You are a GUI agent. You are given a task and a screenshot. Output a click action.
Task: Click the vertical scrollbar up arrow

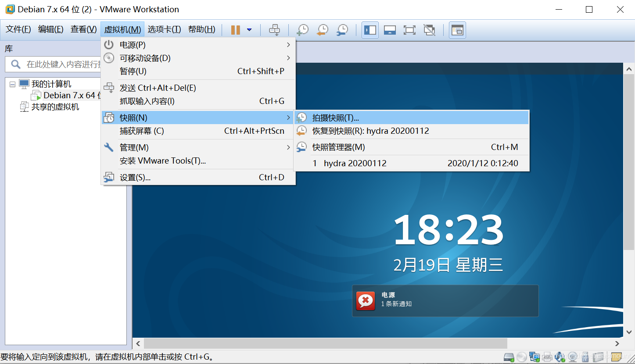point(628,68)
